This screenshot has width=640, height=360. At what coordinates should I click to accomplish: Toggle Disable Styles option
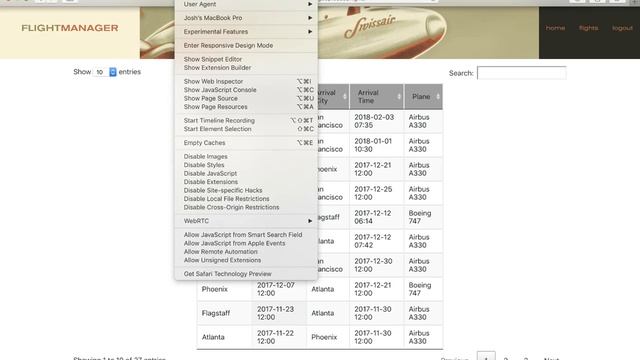(x=246, y=165)
